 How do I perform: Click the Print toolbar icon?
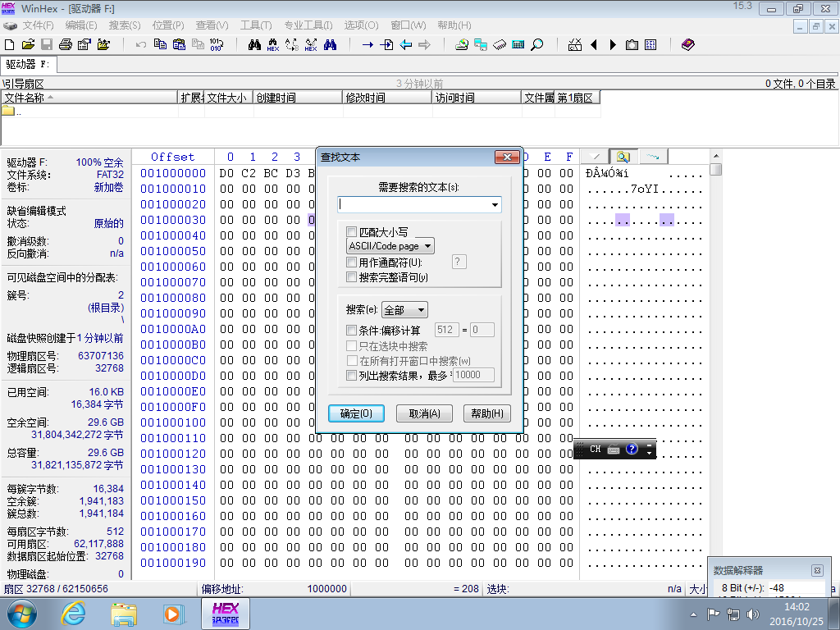pos(66,44)
